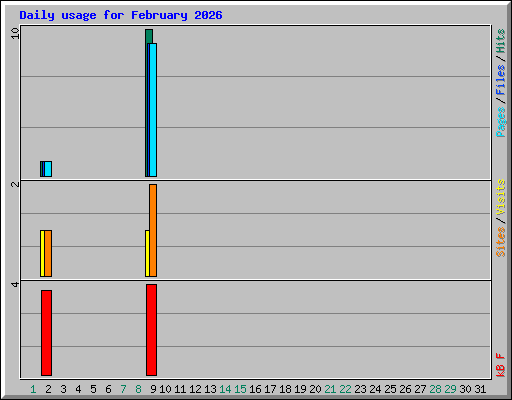
Task: Click the small cyan Pages bar for day 2
Action: pos(48,169)
